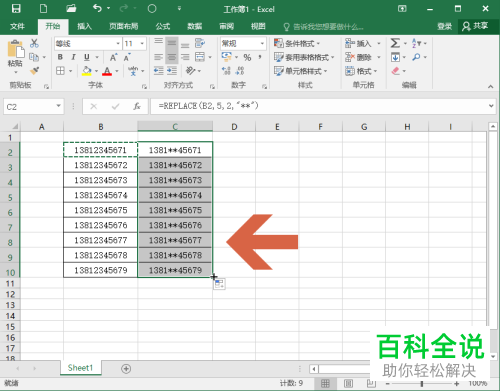Toggle middle vertical alignment
Viewport: 500px width, 391px height.
click(172, 43)
